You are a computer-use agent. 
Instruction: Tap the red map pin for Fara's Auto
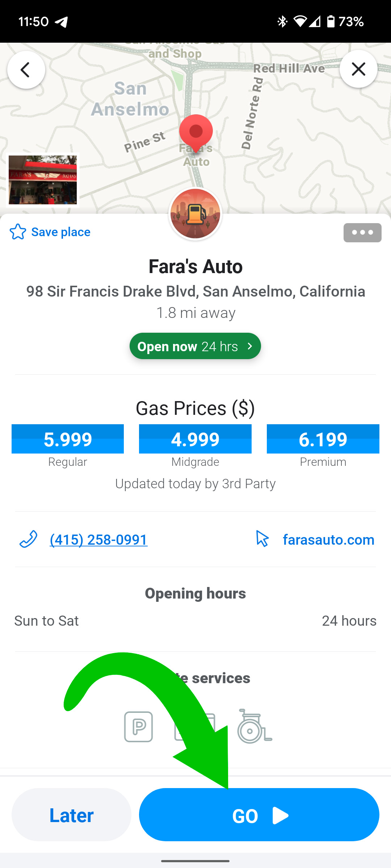click(196, 133)
